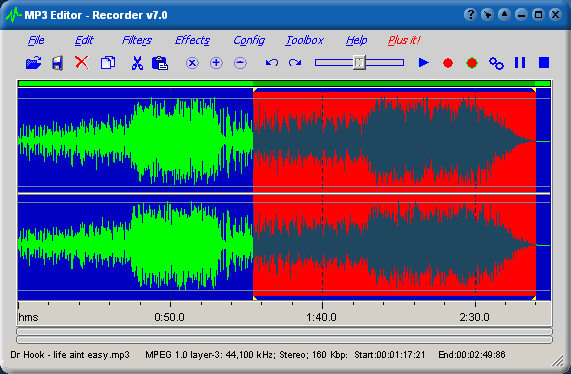
Task: Click the green waveform app icon
Action: 14,15
